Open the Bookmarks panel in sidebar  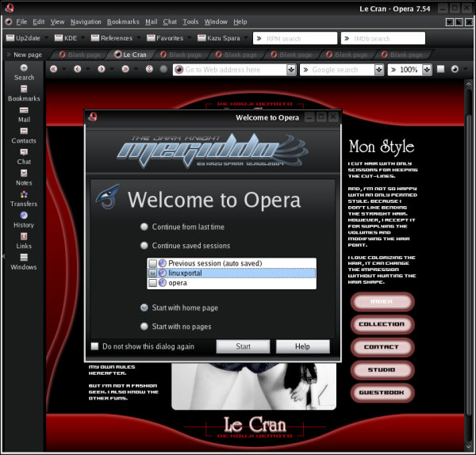24,94
